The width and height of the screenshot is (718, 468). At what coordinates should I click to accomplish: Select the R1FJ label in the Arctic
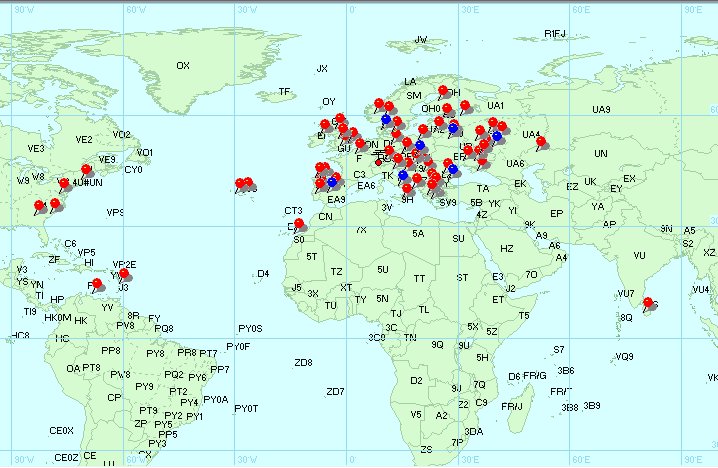(x=555, y=34)
